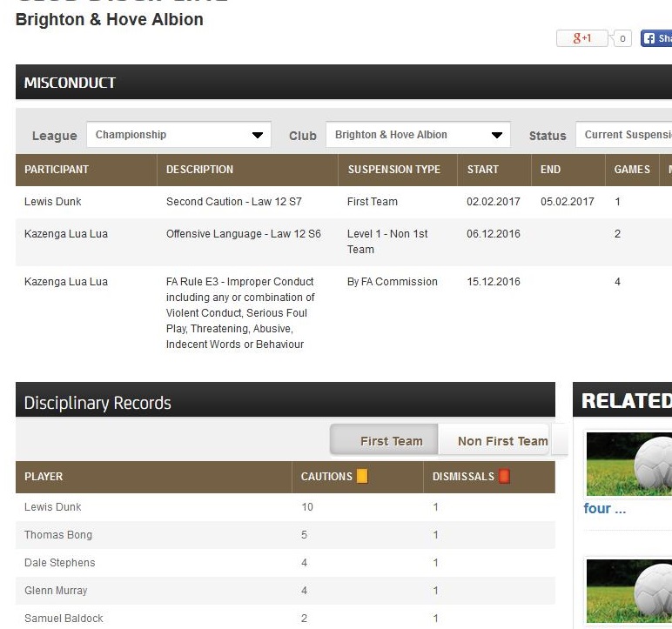672x629 pixels.
Task: Open the related article link 'four ...'
Action: pos(604,509)
